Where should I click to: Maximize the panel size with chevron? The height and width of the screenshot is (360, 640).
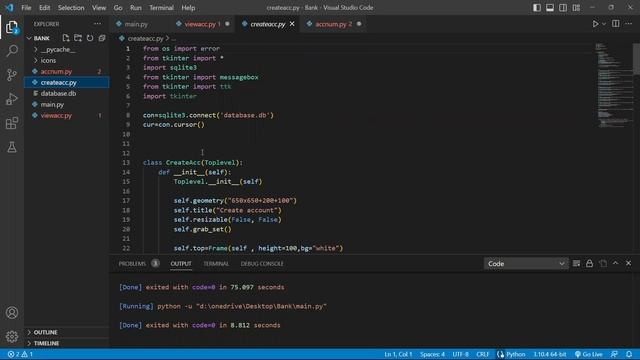[616, 264]
